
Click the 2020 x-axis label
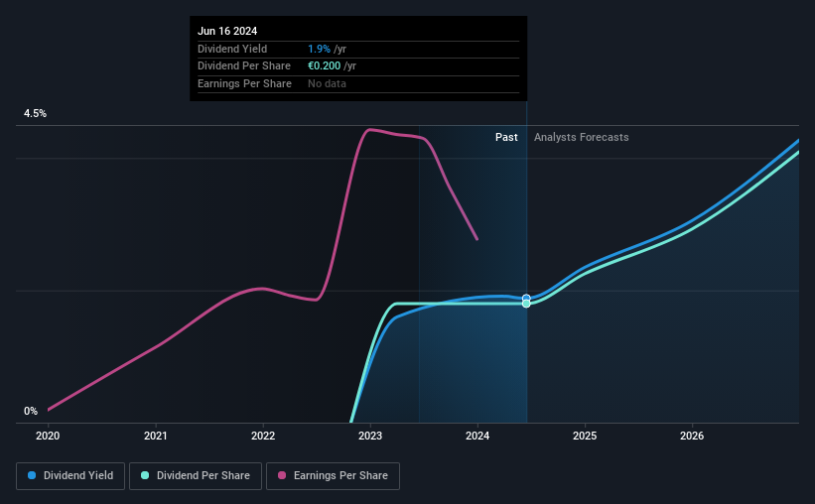coord(48,436)
